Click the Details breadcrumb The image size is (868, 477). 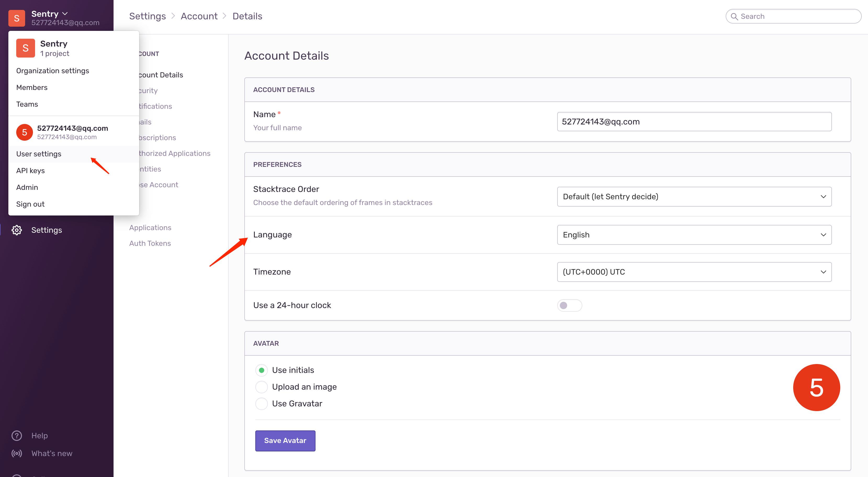[x=247, y=16]
